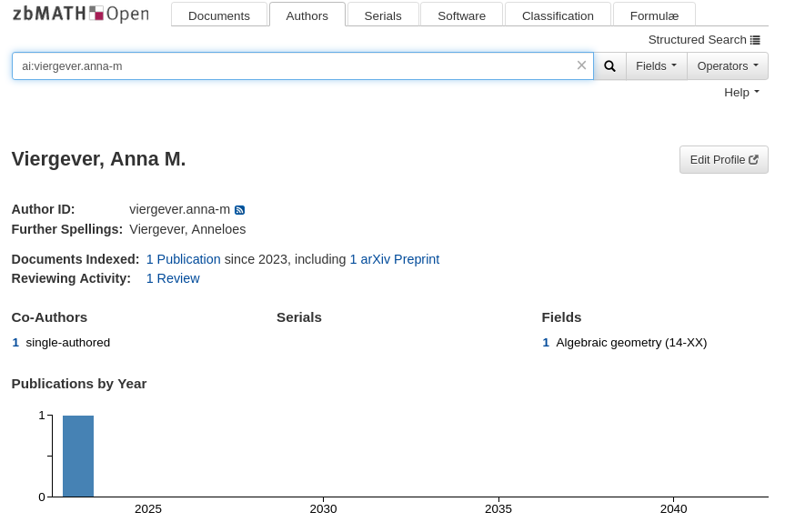Click the 2030 axis label
785x532 pixels.
coord(324,509)
